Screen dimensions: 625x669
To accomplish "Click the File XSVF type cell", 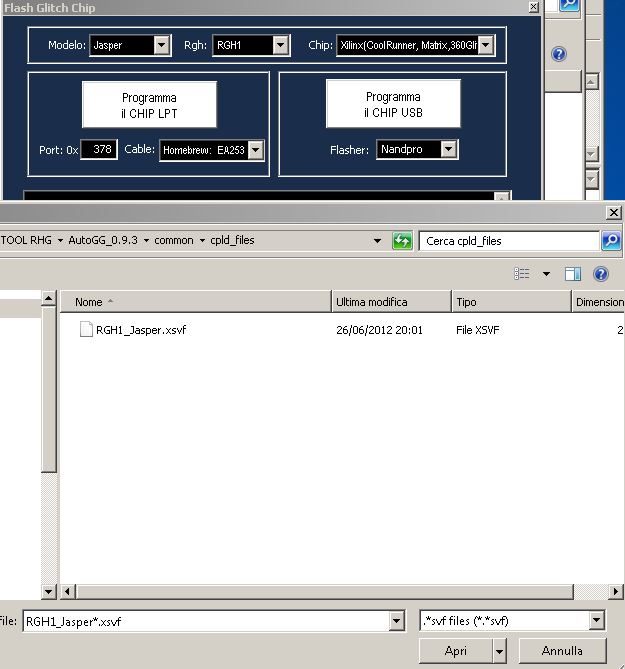I will click(x=477, y=330).
